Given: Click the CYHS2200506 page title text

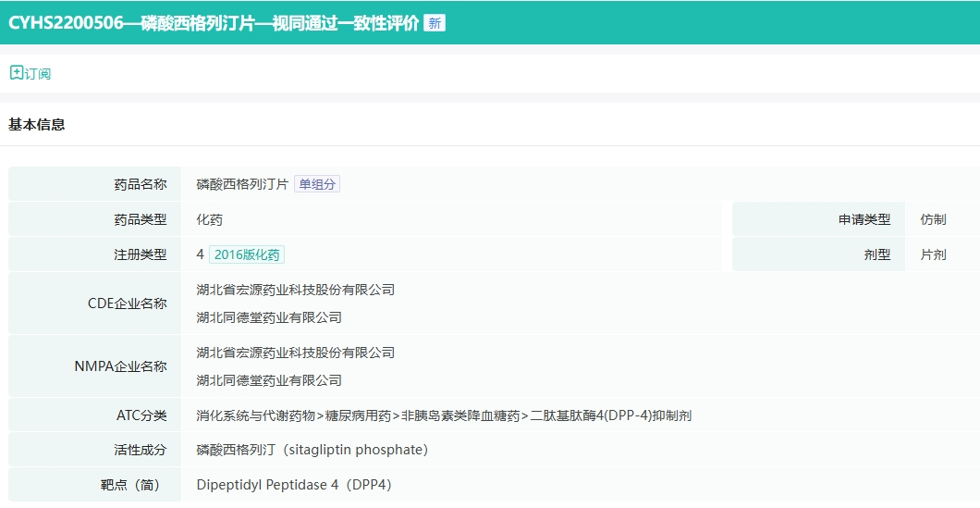Looking at the screenshot, I should 213,23.
